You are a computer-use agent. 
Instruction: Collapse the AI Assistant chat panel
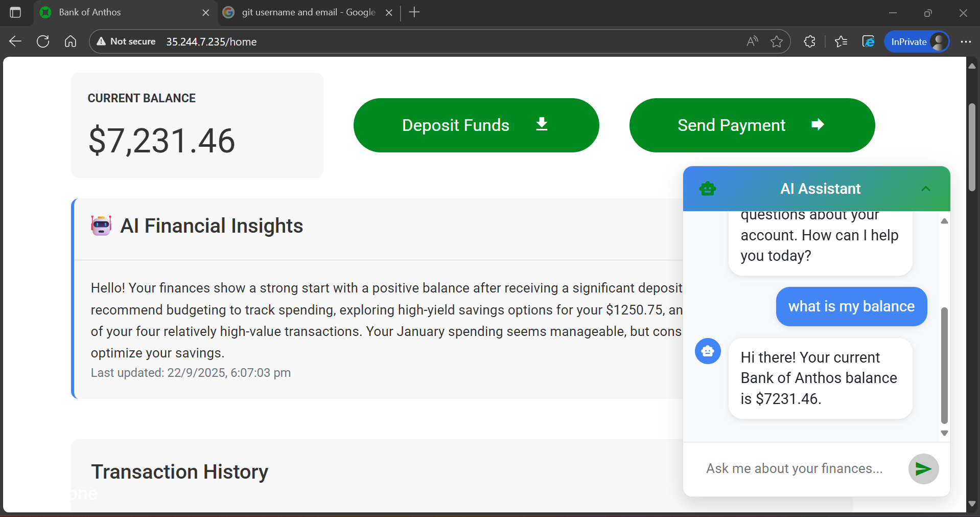925,188
